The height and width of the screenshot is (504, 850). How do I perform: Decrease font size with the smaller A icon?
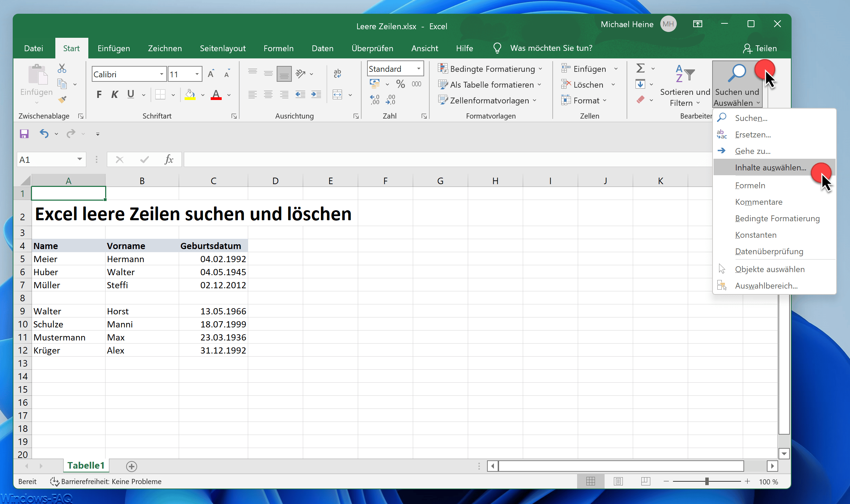coord(227,74)
